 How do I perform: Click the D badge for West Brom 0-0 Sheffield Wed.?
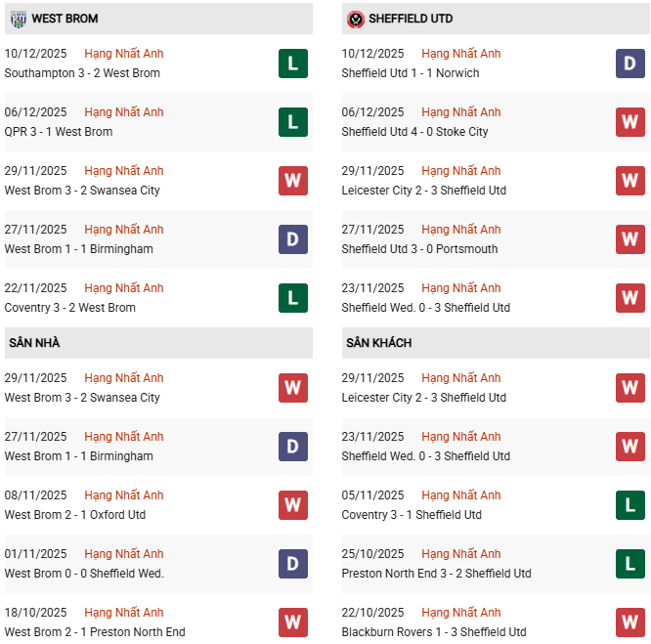(292, 564)
